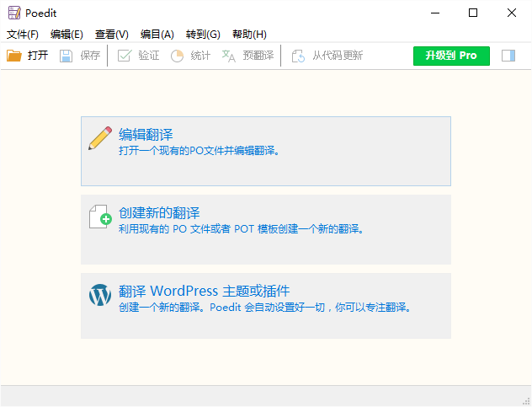The height and width of the screenshot is (407, 532).
Task: Click the 预翻译 toolbar label
Action: (258, 56)
